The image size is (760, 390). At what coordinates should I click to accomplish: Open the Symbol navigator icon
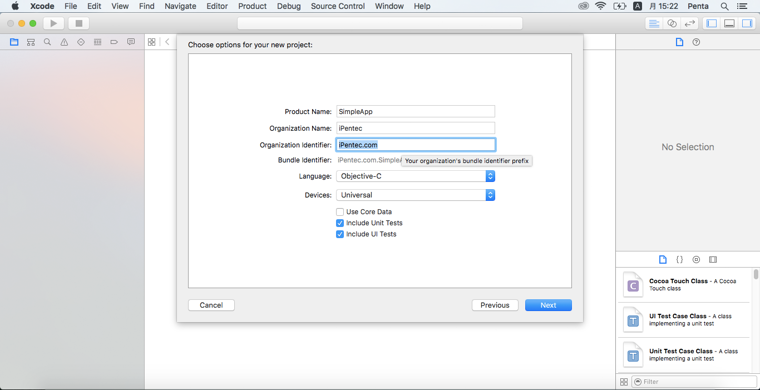31,42
